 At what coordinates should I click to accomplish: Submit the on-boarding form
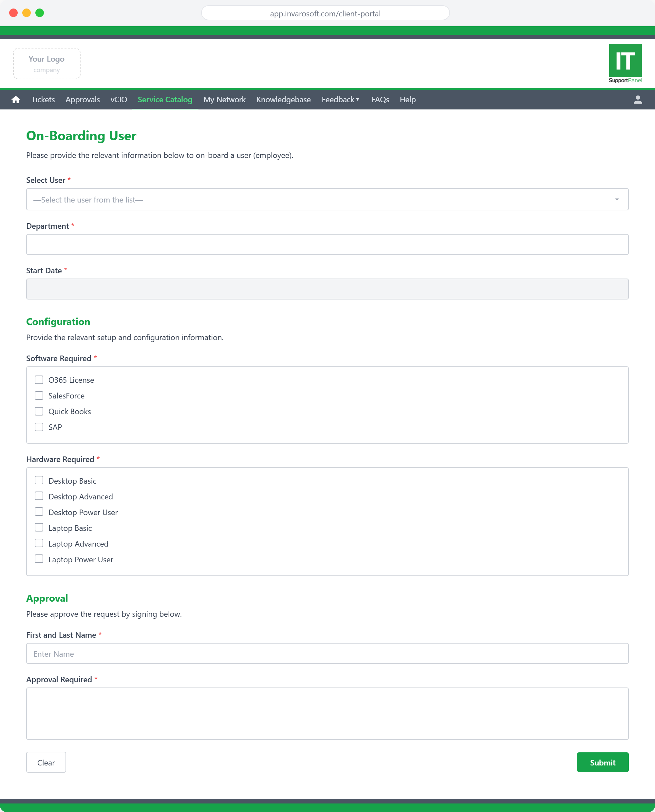[x=603, y=762]
